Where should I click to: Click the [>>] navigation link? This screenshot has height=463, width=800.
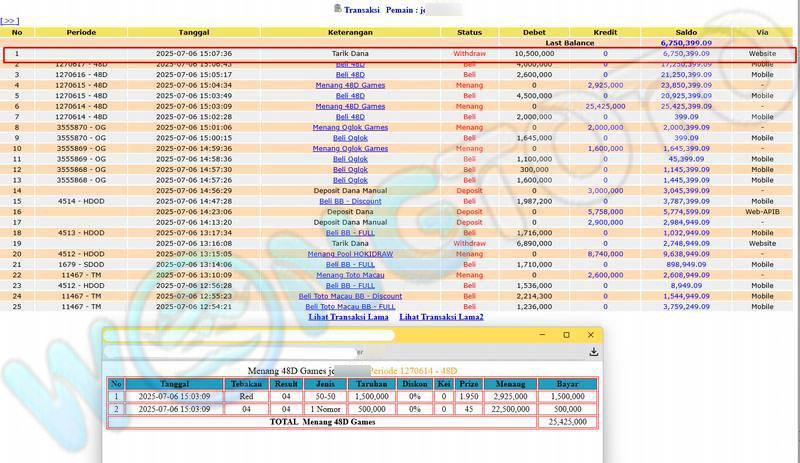click(x=10, y=20)
